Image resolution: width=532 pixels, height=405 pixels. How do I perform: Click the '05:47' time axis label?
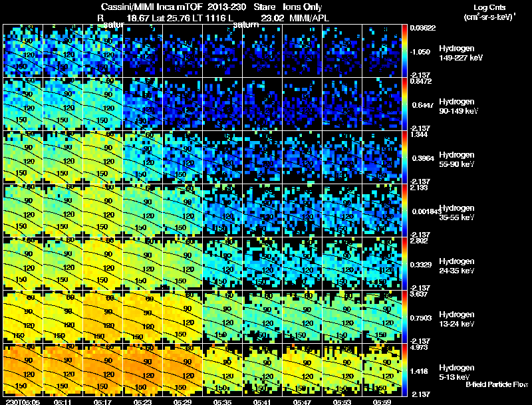click(302, 402)
